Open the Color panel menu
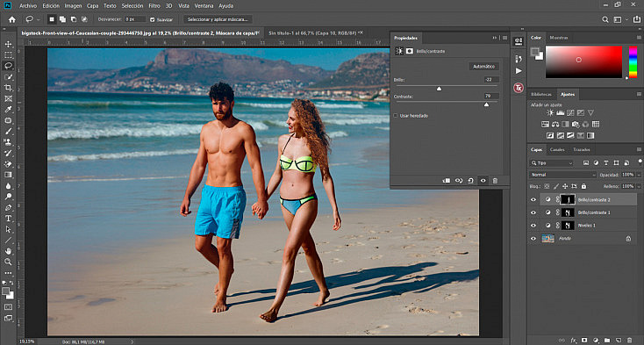 pyautogui.click(x=639, y=38)
